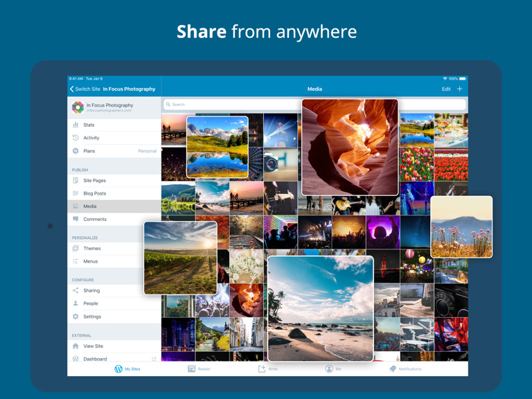Select the large beach photo thumbnail
This screenshot has height=399, width=532.
(321, 309)
